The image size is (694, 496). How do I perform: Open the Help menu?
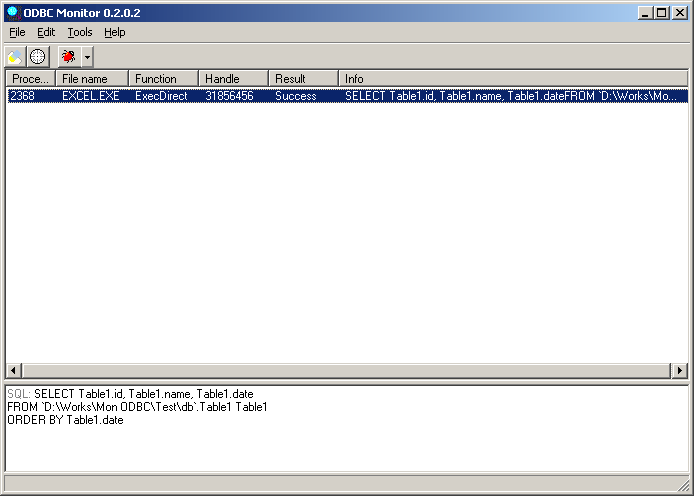point(115,32)
